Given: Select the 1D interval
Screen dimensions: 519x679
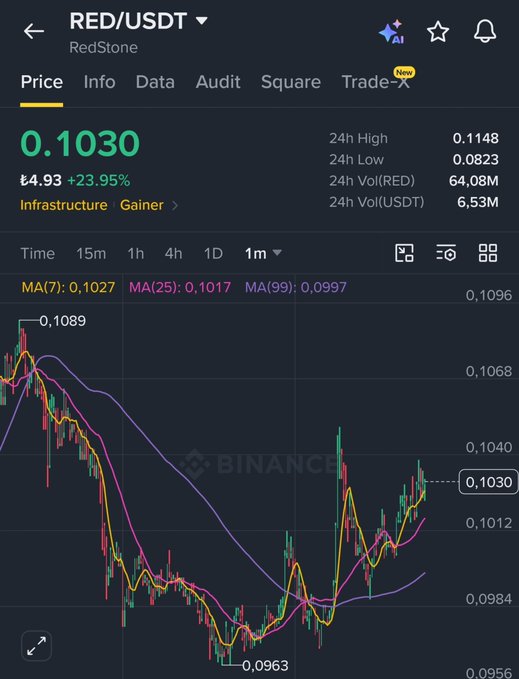Looking at the screenshot, I should click(x=213, y=253).
